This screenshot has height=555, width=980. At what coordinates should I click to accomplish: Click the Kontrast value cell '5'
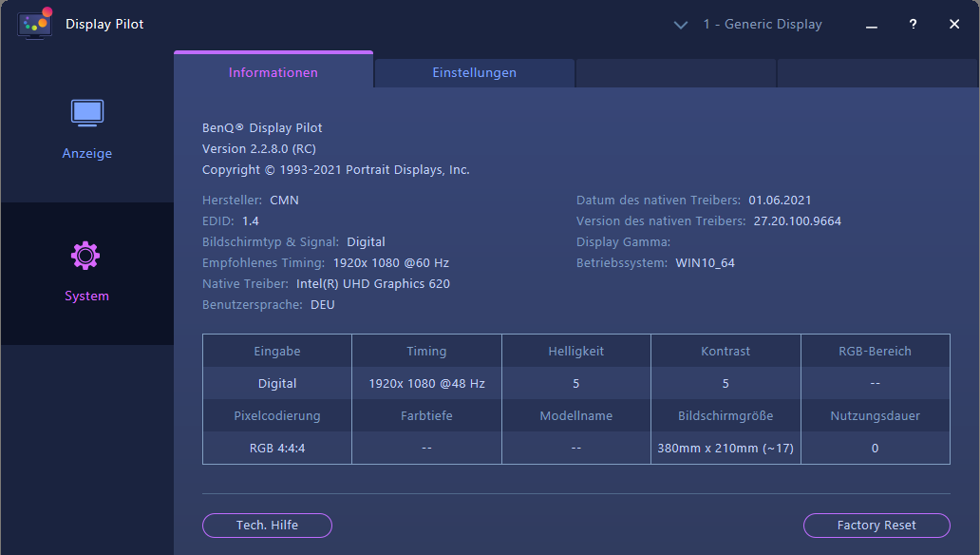click(725, 384)
